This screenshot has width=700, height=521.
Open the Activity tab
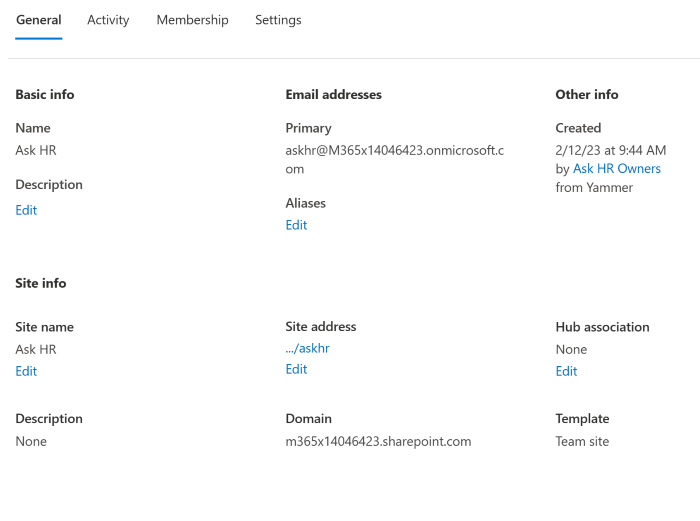coord(108,20)
